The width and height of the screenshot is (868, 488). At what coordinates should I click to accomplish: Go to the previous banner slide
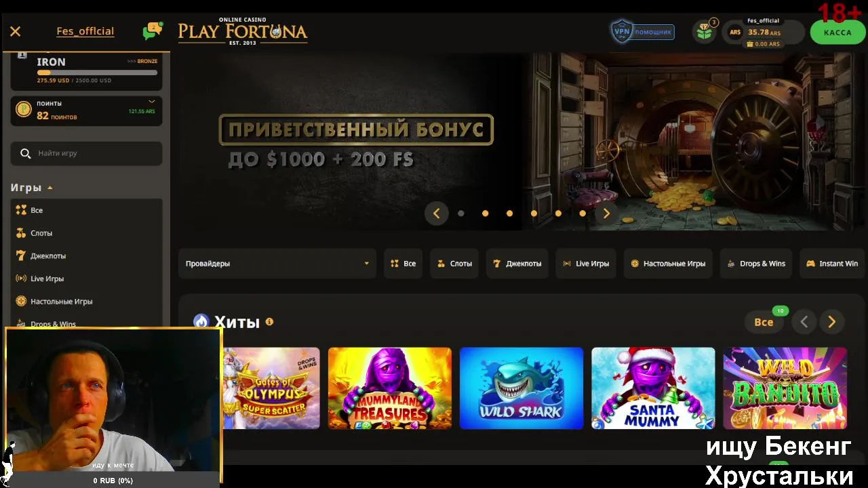437,213
